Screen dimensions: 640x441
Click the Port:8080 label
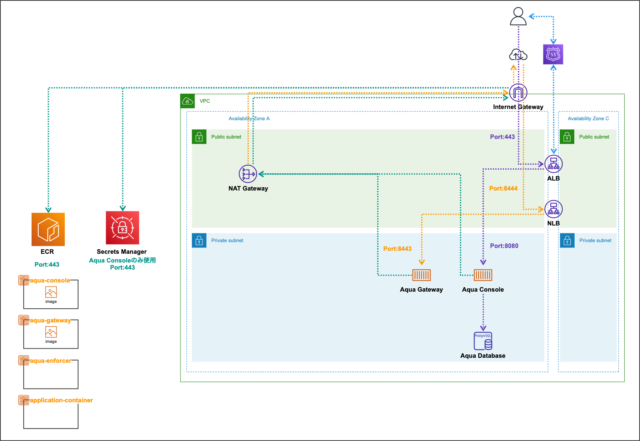click(504, 246)
